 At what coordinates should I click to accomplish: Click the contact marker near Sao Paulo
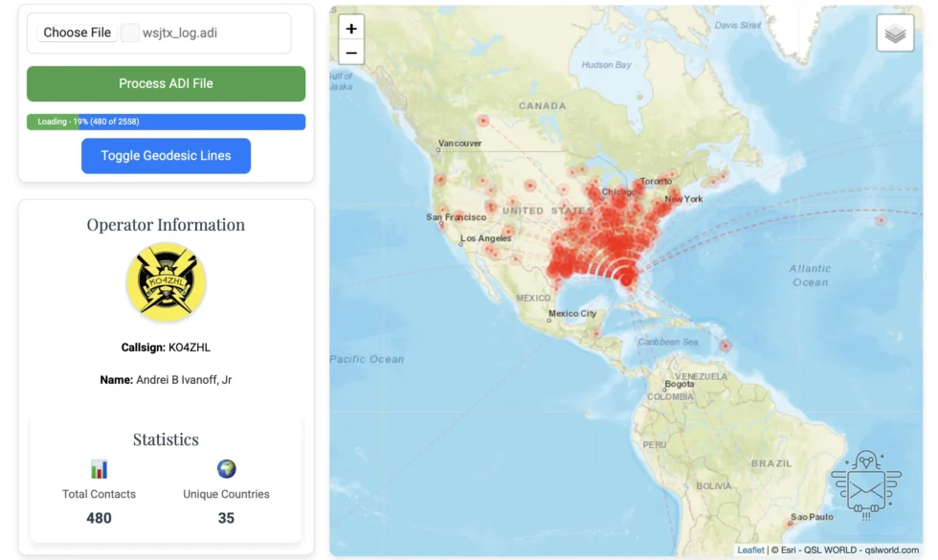tap(791, 522)
